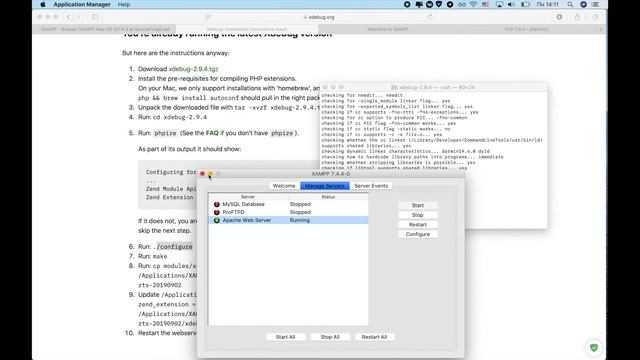Click Stopped status of MySQL Database

point(300,204)
